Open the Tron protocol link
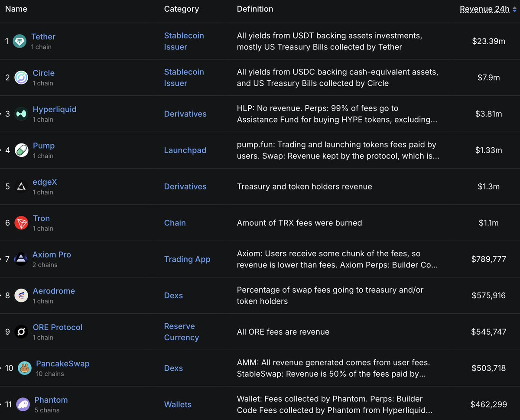This screenshot has width=520, height=420. [41, 218]
